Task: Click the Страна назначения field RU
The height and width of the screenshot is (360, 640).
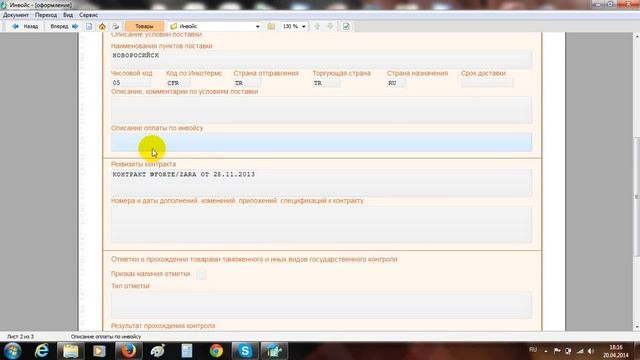Action: pos(396,83)
